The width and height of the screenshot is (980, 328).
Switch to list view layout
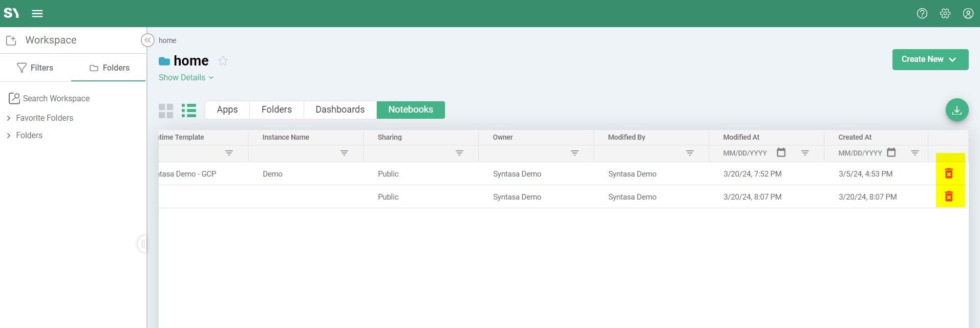(189, 111)
